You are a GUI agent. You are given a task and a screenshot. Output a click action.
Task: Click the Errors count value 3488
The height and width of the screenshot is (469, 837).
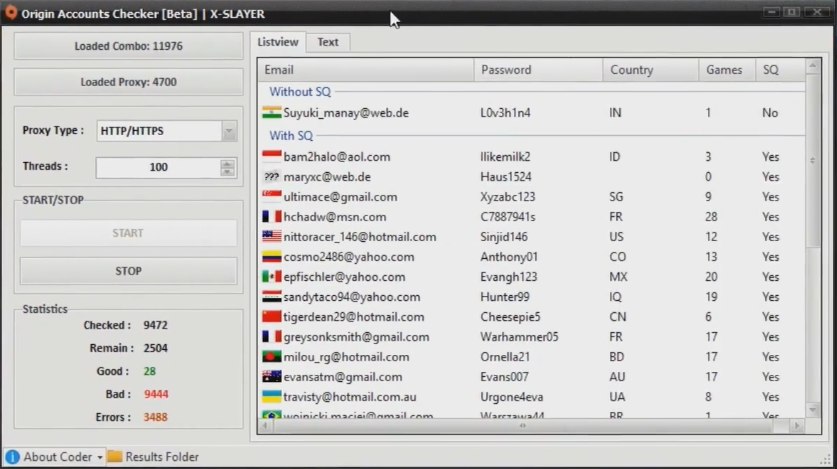click(x=155, y=417)
